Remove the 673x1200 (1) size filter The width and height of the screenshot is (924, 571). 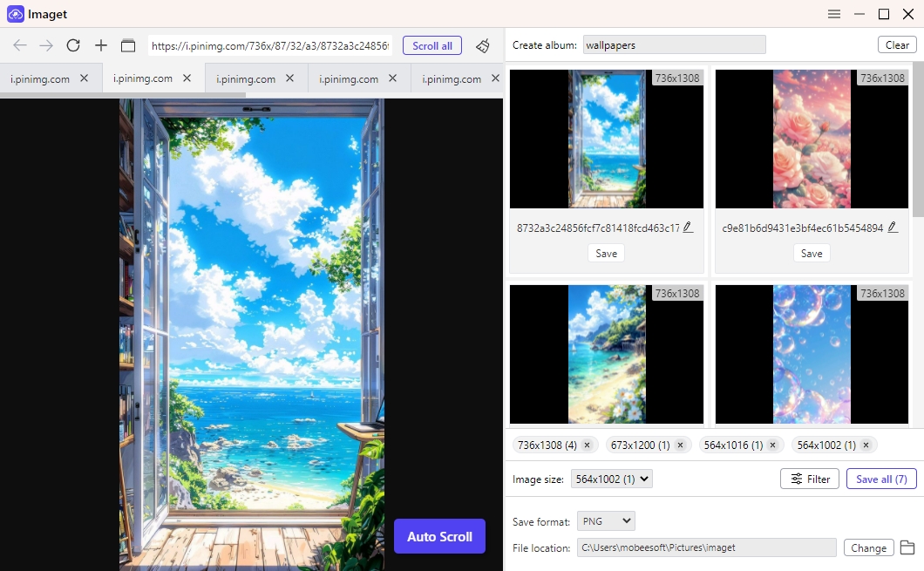point(680,445)
